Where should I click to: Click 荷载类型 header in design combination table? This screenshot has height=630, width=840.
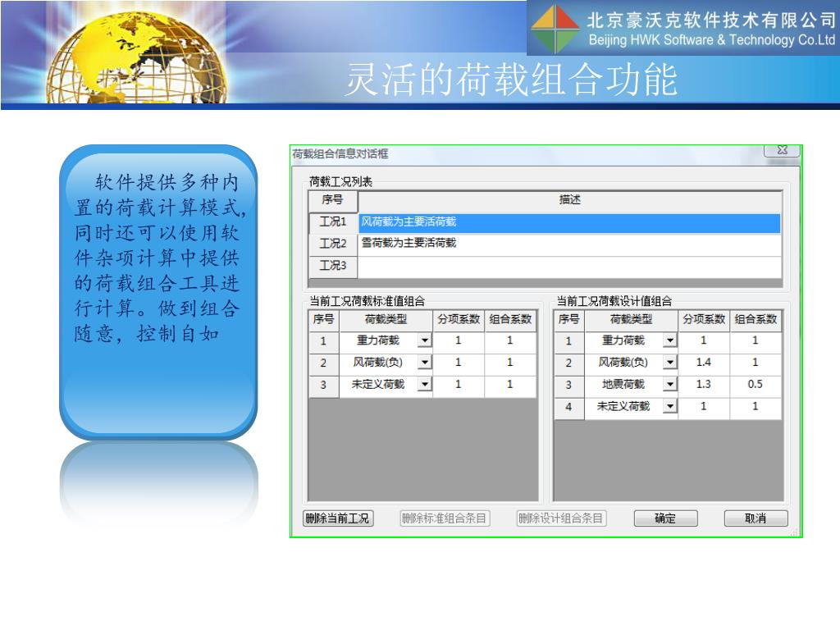[631, 320]
